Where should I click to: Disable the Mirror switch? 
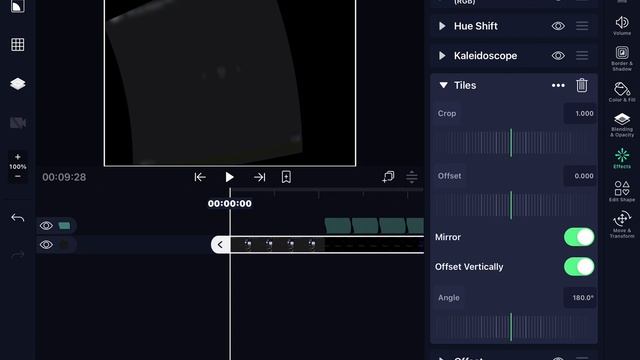click(x=579, y=237)
